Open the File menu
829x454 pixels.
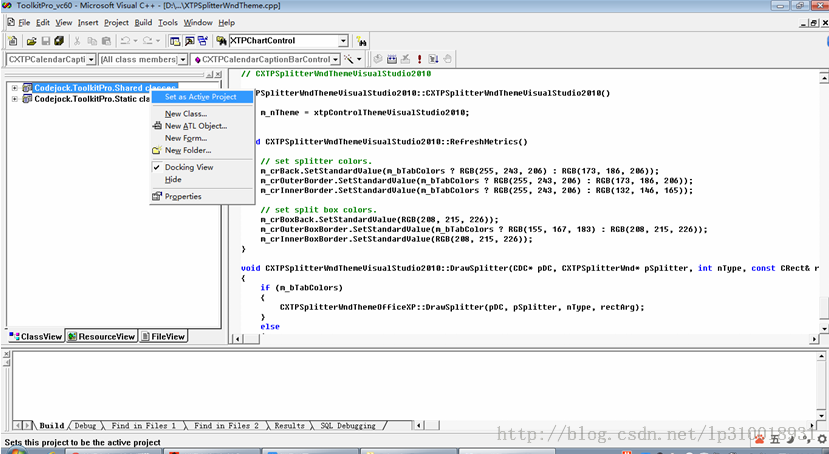(x=24, y=23)
